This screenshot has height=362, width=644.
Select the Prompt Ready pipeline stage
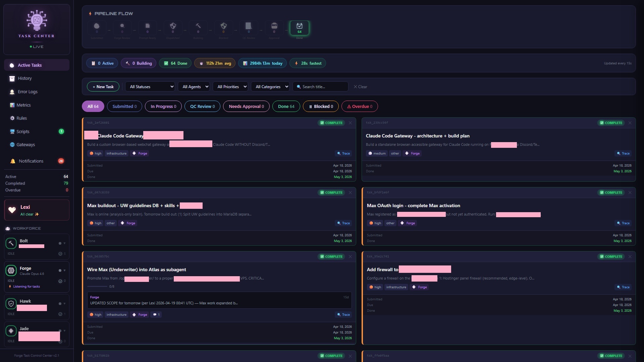[x=147, y=28]
